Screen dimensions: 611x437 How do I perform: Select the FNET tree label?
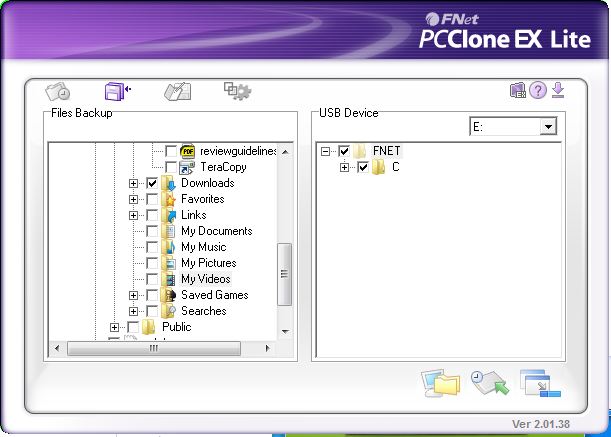point(386,151)
